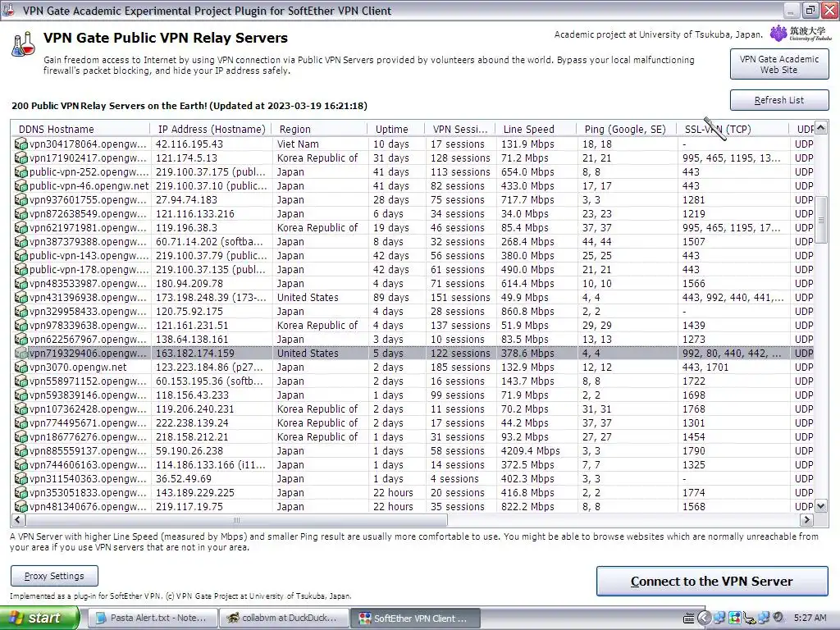Screen dimensions: 840x630
Task: Select the 185 sessions cell
Action: click(460, 367)
